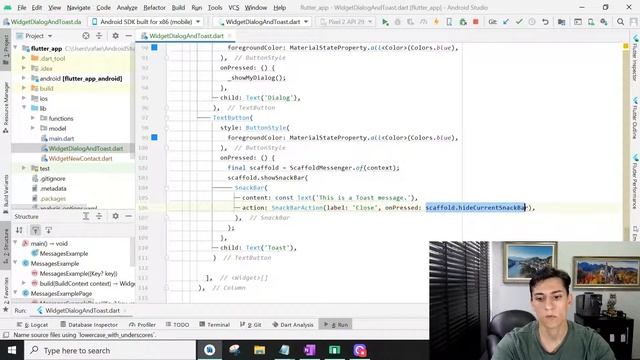Screen dimensions: 640x360
Task: Open the VCS menu
Action: click(233, 7)
